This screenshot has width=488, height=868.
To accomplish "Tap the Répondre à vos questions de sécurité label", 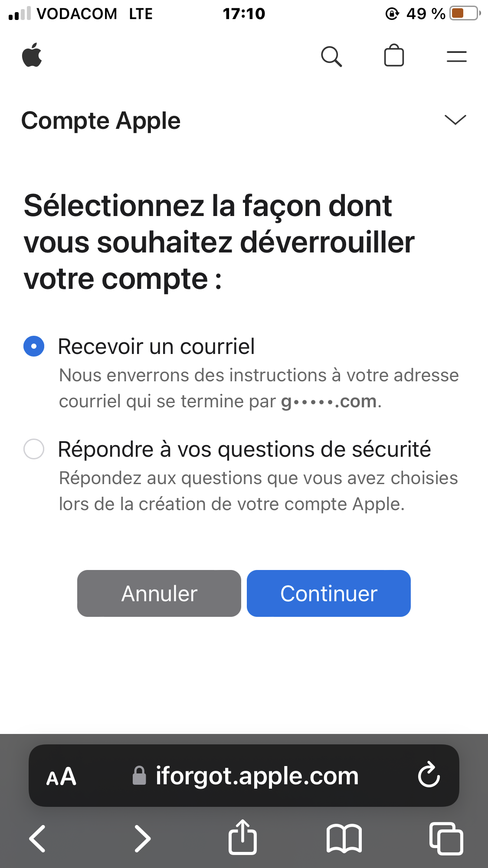I will (x=244, y=449).
